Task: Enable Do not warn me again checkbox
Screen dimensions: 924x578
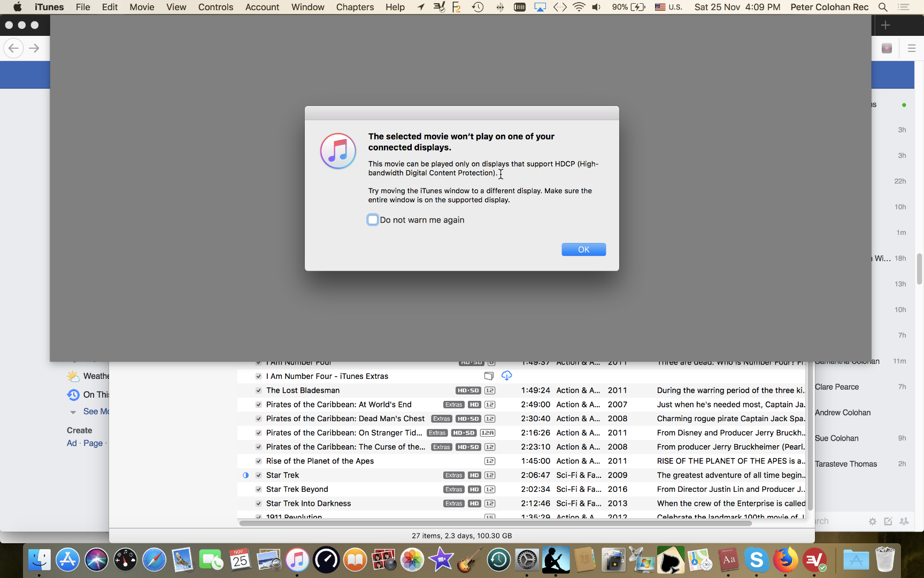Action: point(373,219)
